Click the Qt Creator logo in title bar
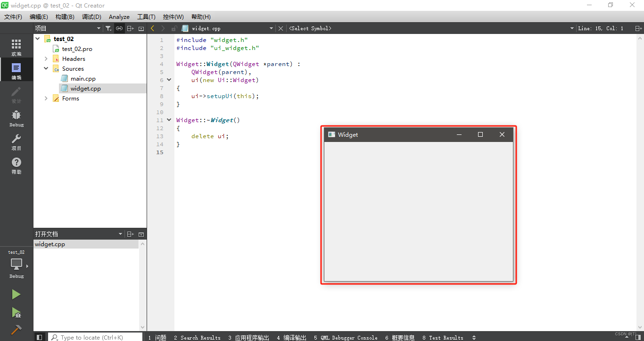 tap(5, 5)
